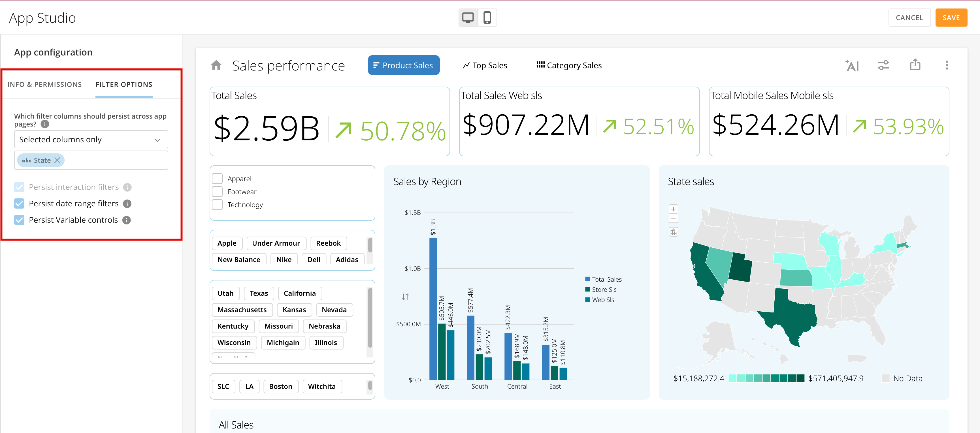
Task: Select Kansas state filter
Action: click(x=294, y=310)
